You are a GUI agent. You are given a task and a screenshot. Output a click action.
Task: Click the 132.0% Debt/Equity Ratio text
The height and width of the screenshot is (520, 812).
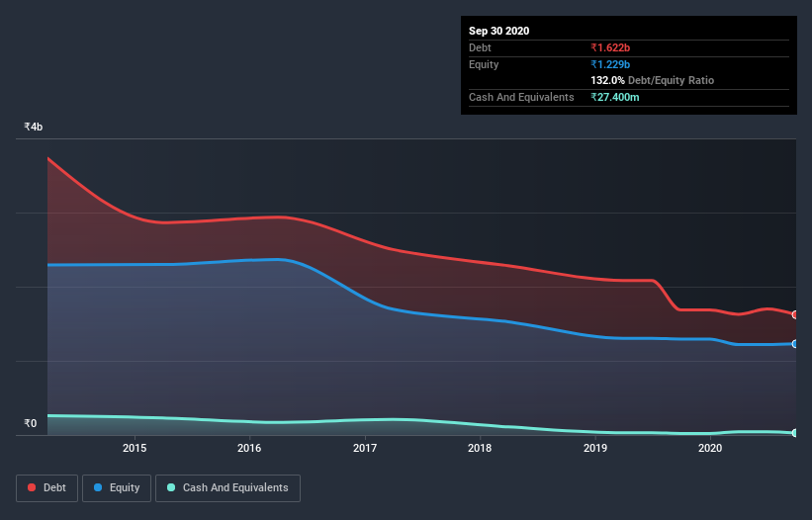click(652, 80)
